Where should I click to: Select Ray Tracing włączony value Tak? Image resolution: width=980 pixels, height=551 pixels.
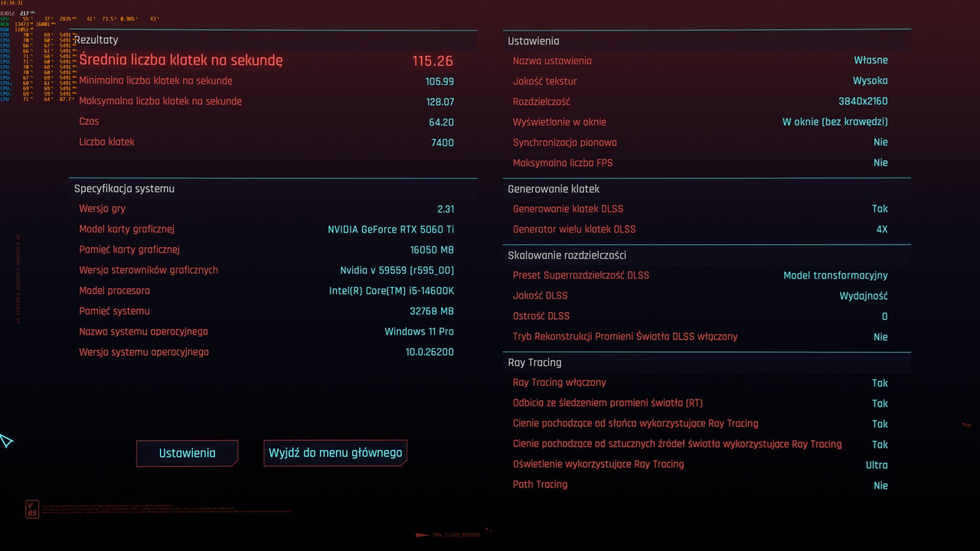[x=880, y=383]
